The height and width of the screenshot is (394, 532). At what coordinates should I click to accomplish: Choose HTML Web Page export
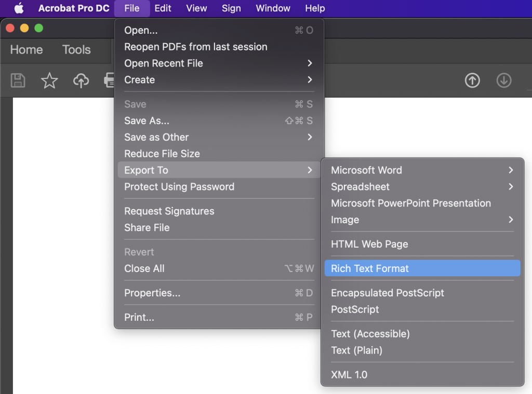pyautogui.click(x=369, y=244)
